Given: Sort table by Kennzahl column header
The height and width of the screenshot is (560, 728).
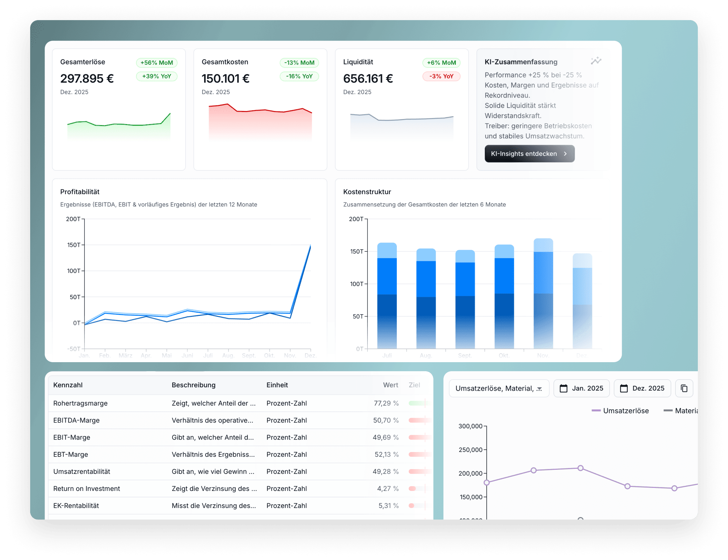Looking at the screenshot, I should coord(68,385).
